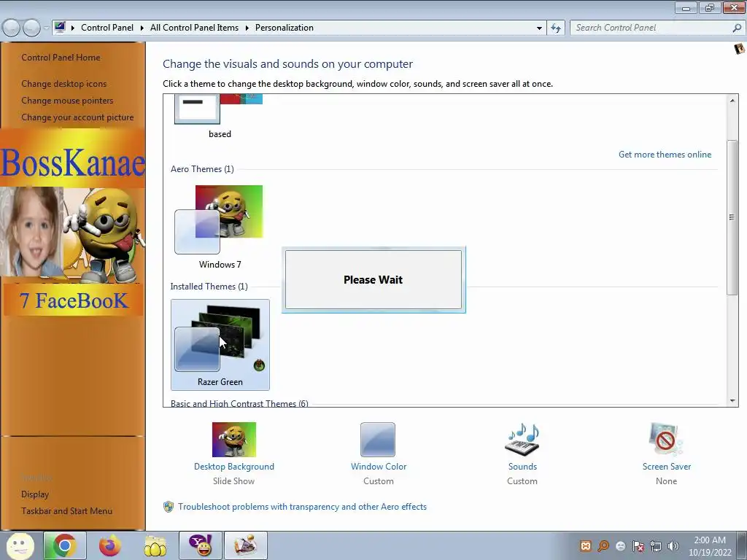Screen dimensions: 747x560
Task: Click the Please Wait dialog
Action: [x=373, y=280]
